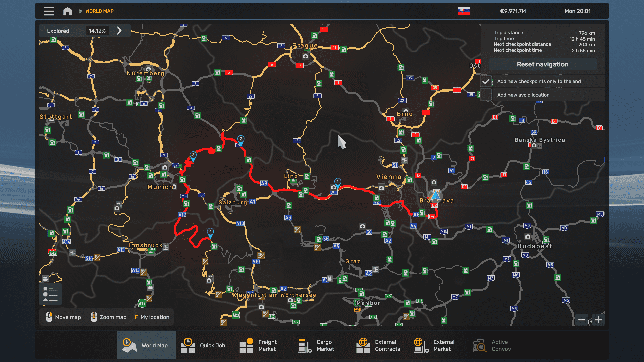Expand the Explored percentage panel arrow
The image size is (644, 362).
119,31
